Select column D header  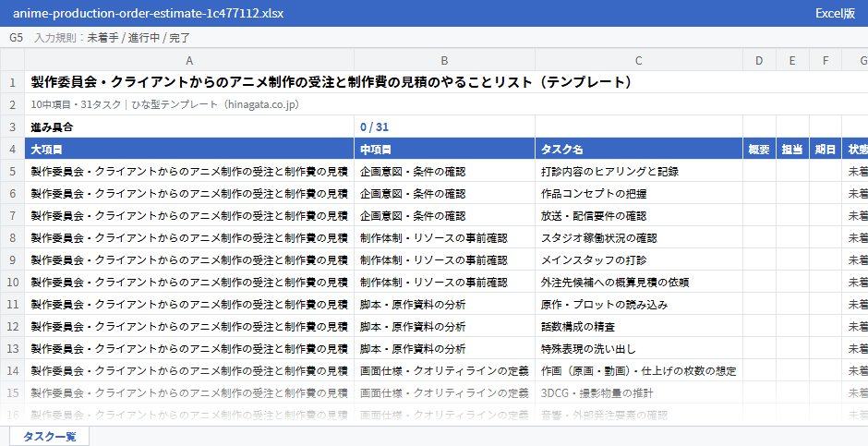pos(759,60)
